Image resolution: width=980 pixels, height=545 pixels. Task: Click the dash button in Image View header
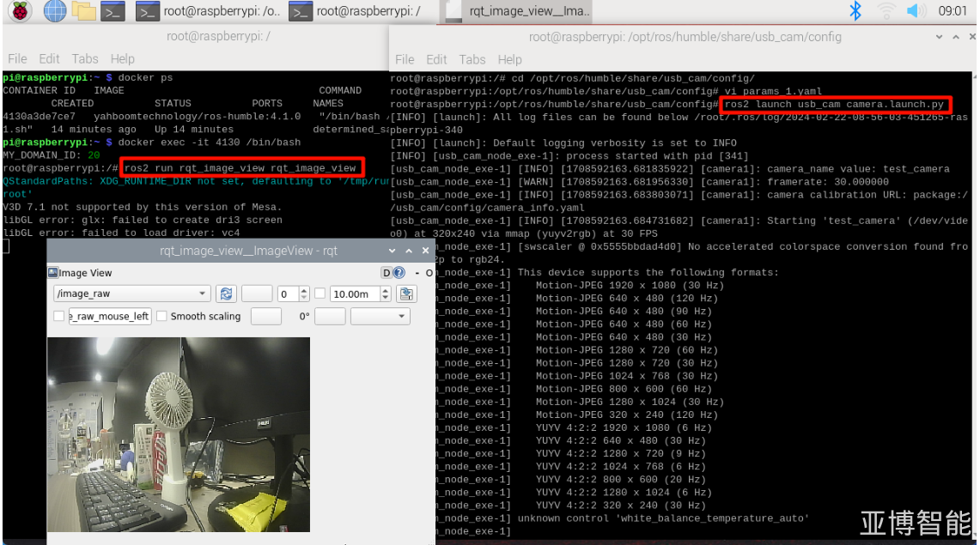pos(417,273)
